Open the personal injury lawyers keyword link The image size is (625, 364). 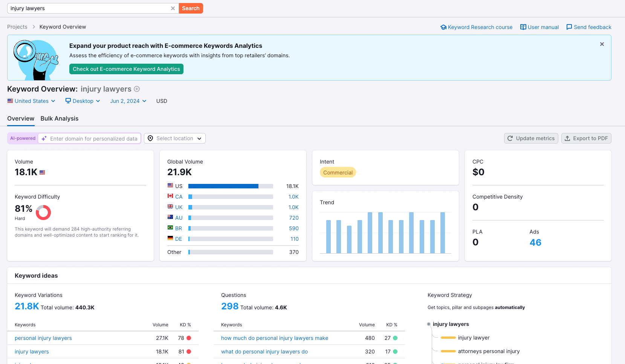(43, 338)
